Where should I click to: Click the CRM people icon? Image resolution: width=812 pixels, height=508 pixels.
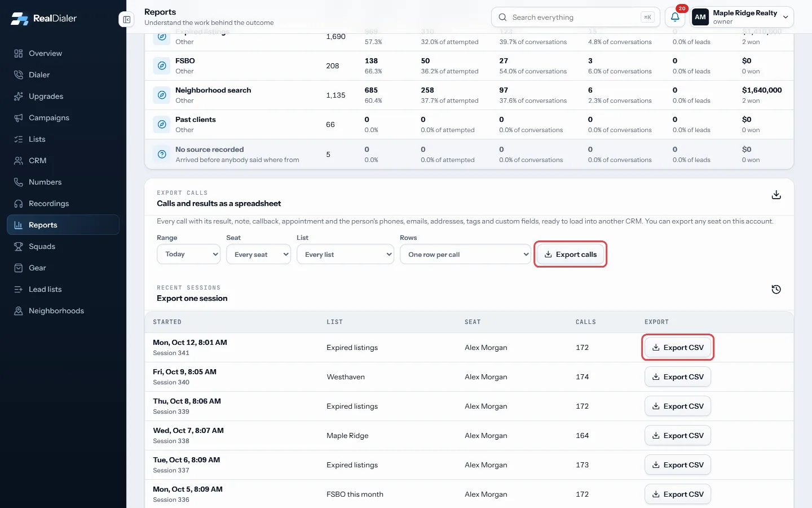[x=19, y=161]
